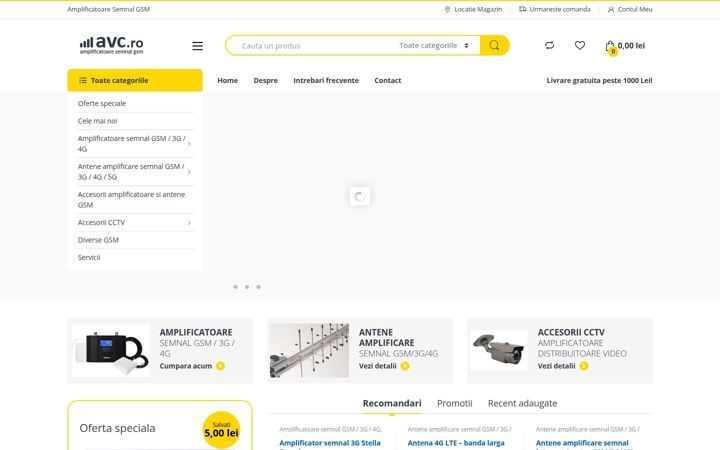Open Amplificator semnal 3G Stella product link
The height and width of the screenshot is (450, 720).
pos(330,444)
